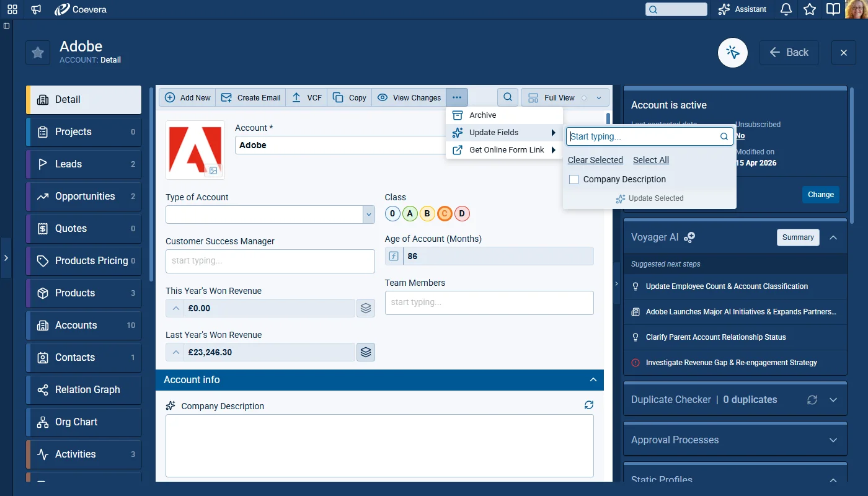Open the knowledge book icon

833,9
